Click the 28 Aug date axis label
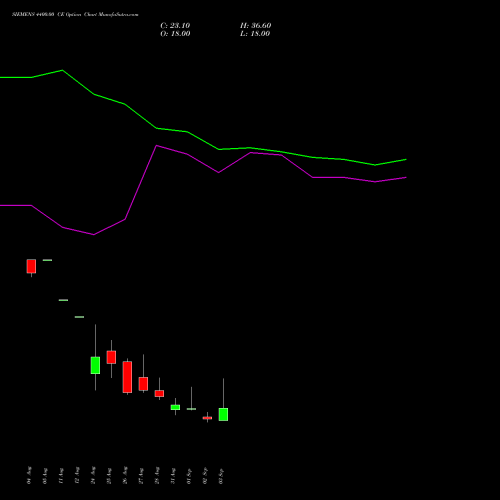The width and height of the screenshot is (500, 500). tap(157, 475)
